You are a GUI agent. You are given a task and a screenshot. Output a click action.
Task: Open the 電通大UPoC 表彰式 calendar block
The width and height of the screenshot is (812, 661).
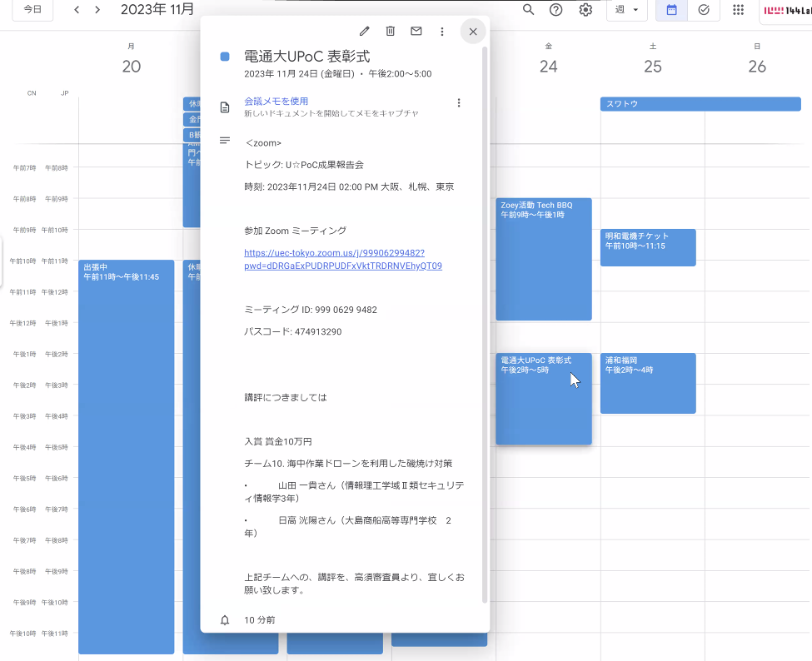[544, 399]
